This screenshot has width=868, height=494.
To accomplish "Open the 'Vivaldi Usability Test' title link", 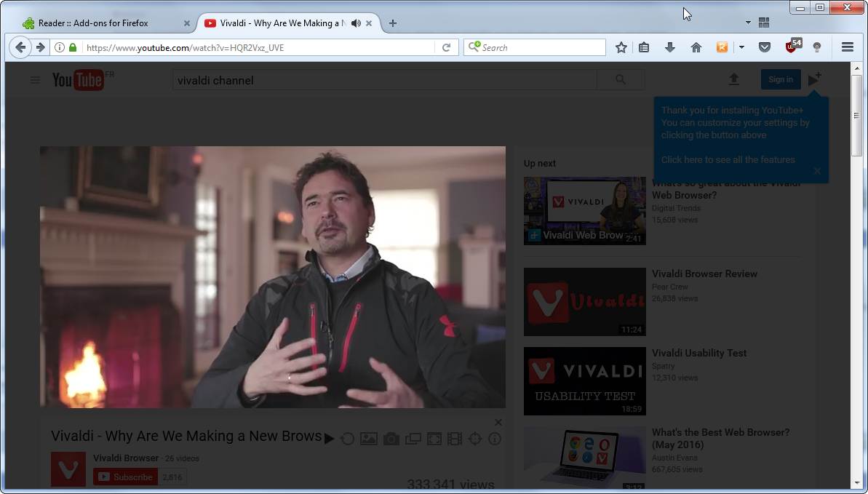I will coord(698,353).
